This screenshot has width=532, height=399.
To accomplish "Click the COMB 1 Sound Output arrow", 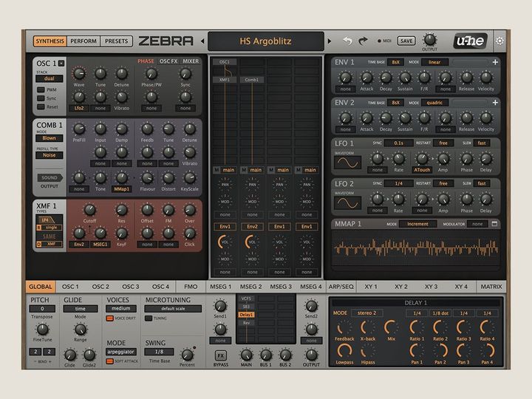I will (50, 178).
